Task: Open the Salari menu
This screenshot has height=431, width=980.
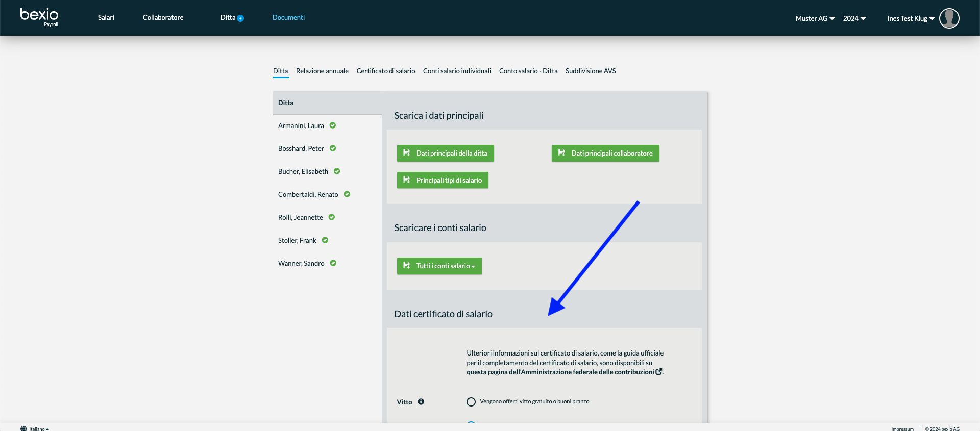Action: coord(106,17)
